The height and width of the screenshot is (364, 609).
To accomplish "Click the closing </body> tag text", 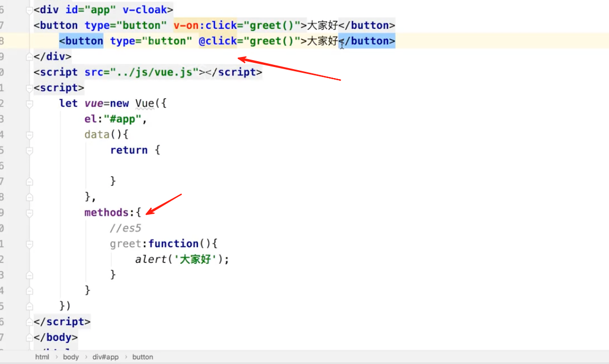I will pos(55,337).
